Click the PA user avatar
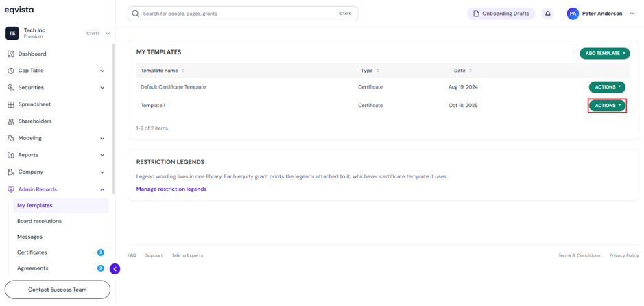The width and height of the screenshot is (644, 306). pos(573,14)
